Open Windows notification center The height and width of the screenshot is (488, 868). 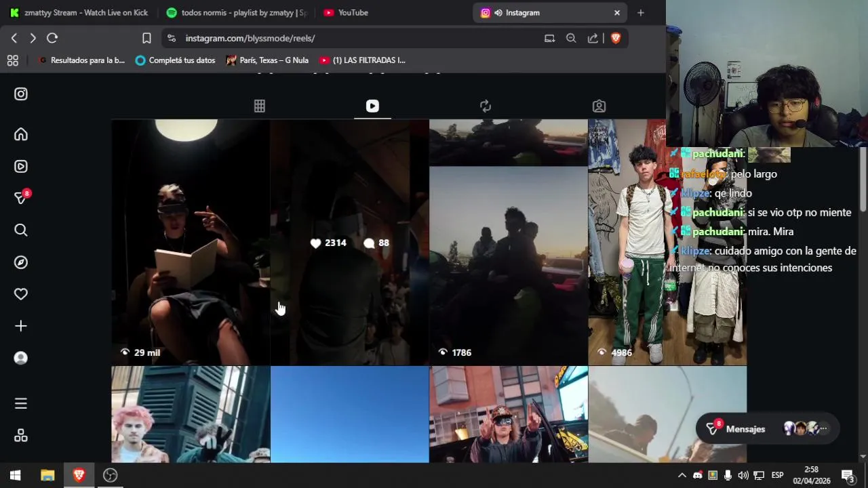848,475
